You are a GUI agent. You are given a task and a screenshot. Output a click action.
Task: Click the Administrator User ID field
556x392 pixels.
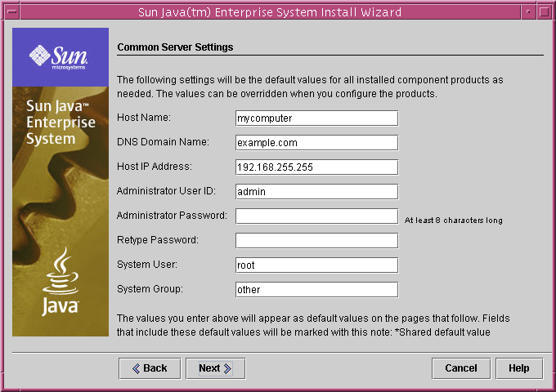point(316,192)
